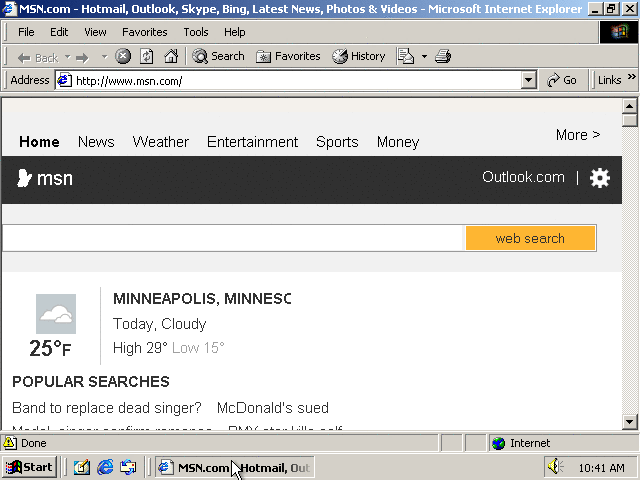Expand the Links toolbar chevron

pos(631,77)
